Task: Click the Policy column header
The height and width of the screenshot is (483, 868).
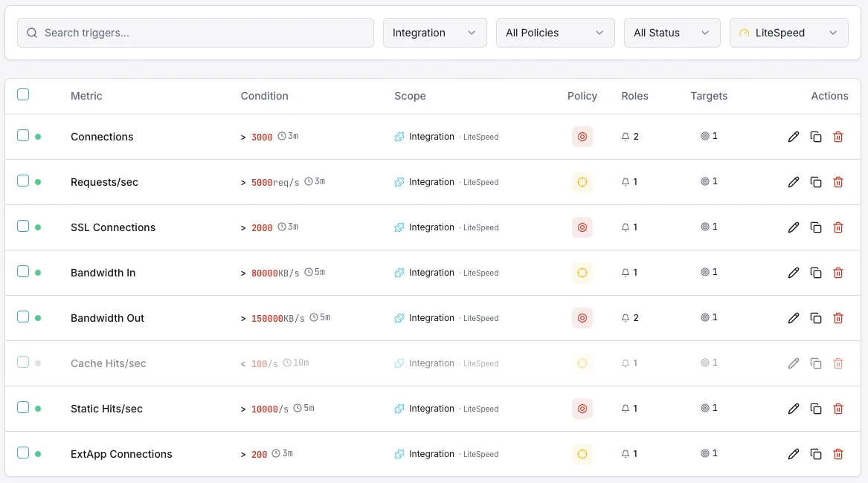Action: (582, 96)
